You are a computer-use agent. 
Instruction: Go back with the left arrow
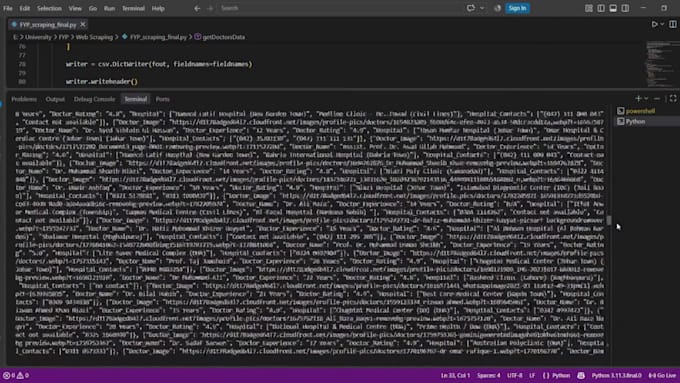(197, 8)
